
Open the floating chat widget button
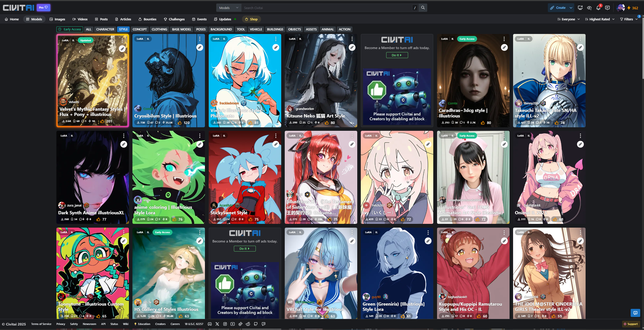coord(635,313)
